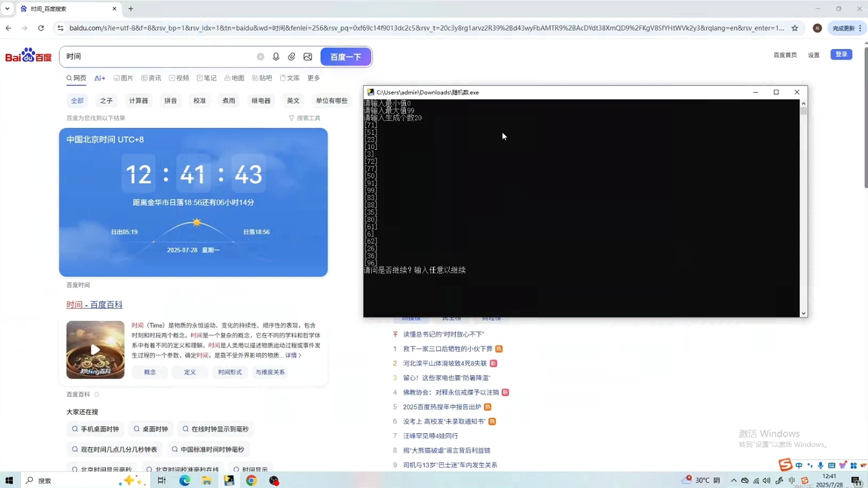868x488 pixels.
Task: Switch to 图片 search tab
Action: pyautogui.click(x=123, y=78)
